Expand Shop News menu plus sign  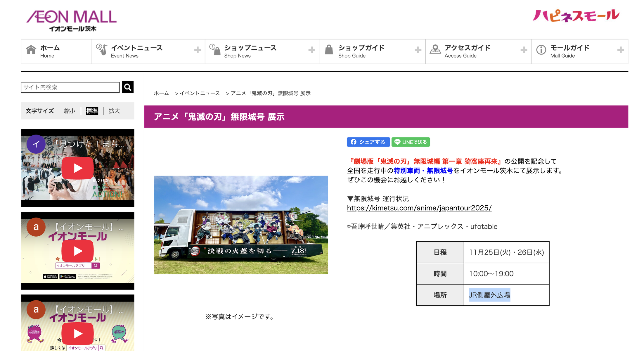click(x=311, y=50)
